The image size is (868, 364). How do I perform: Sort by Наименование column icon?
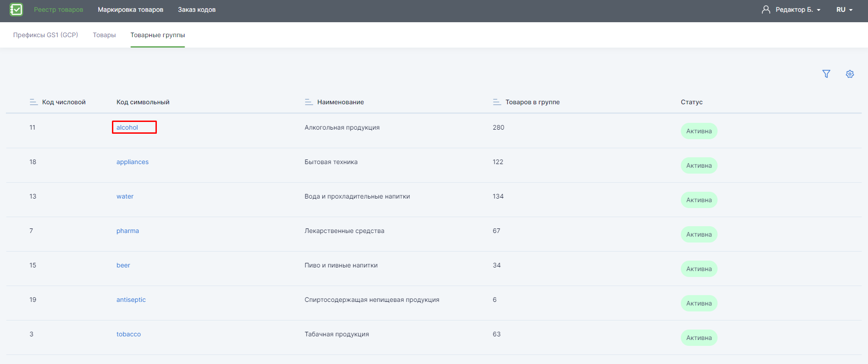309,102
